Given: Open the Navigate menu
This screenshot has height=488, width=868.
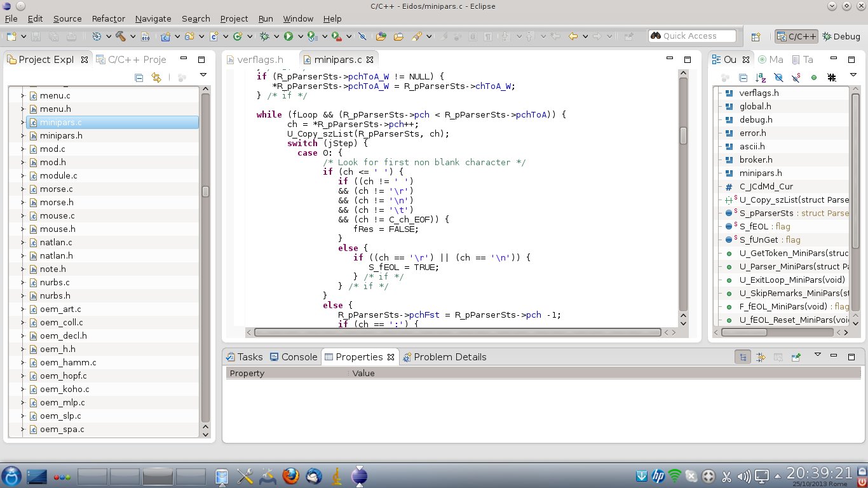Looking at the screenshot, I should [x=153, y=18].
